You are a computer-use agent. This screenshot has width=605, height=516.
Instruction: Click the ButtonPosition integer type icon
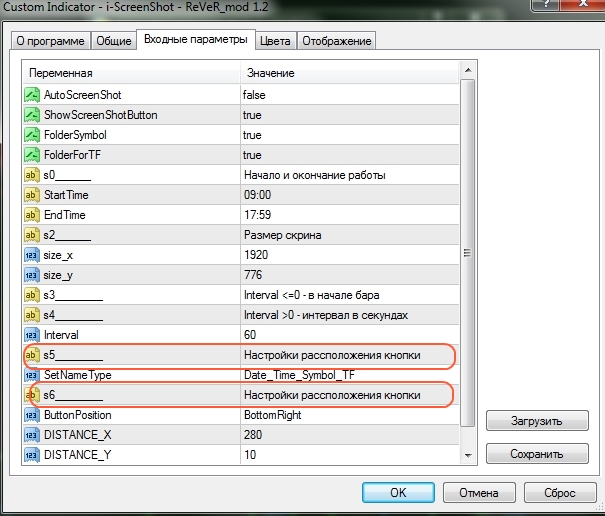pos(32,415)
